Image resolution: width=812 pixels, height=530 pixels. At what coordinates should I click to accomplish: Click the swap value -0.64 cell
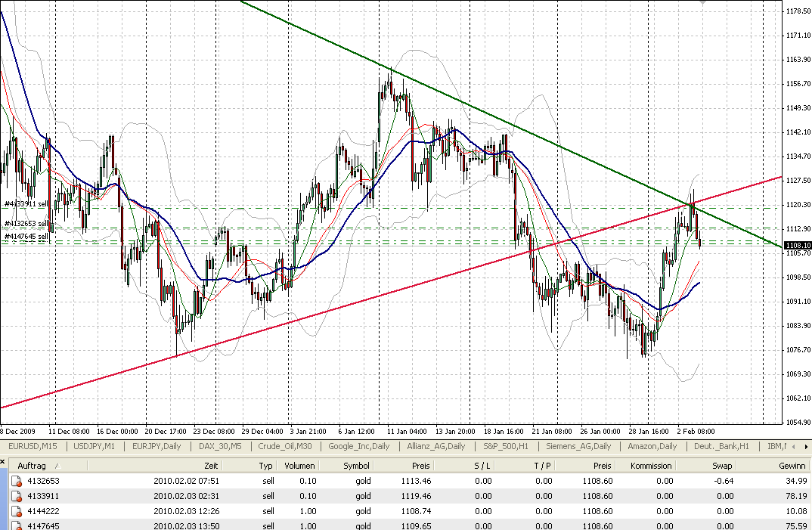point(724,482)
